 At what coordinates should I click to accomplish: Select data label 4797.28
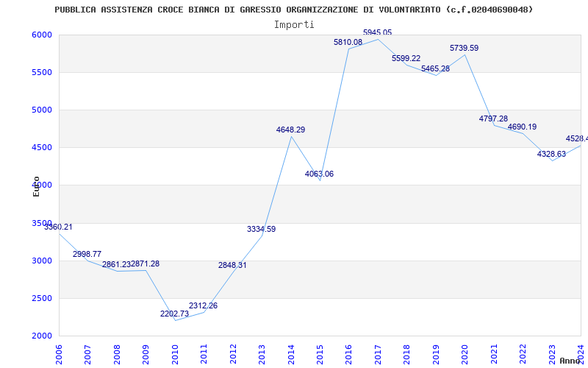pos(493,118)
